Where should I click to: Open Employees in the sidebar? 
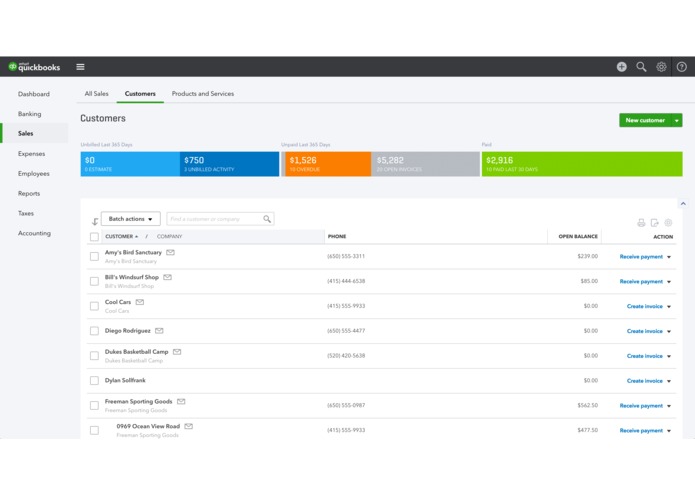34,174
